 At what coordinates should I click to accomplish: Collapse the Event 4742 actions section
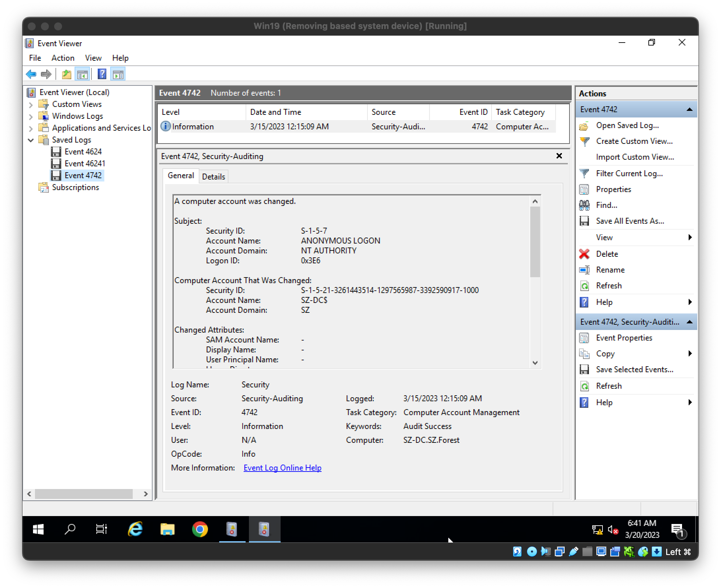pos(690,110)
